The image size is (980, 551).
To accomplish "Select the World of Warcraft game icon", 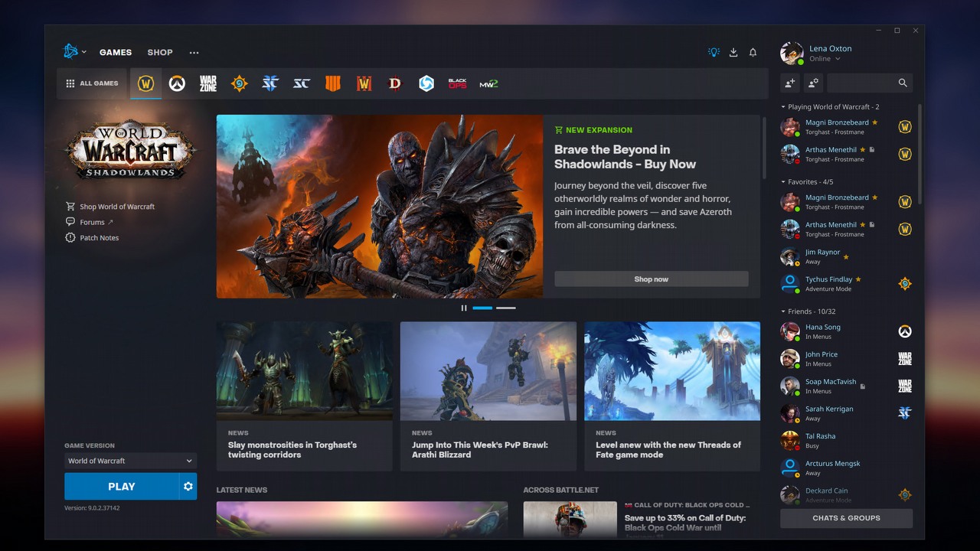I will [145, 83].
